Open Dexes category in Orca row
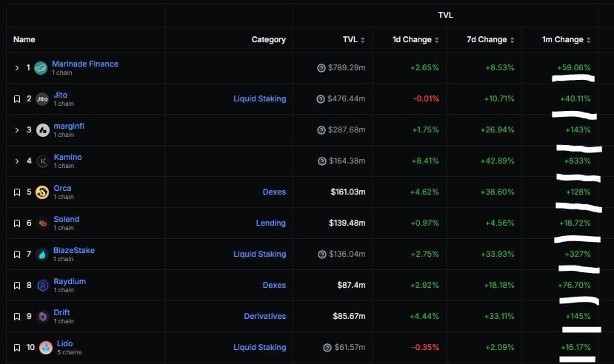The image size is (614, 364). [x=274, y=192]
